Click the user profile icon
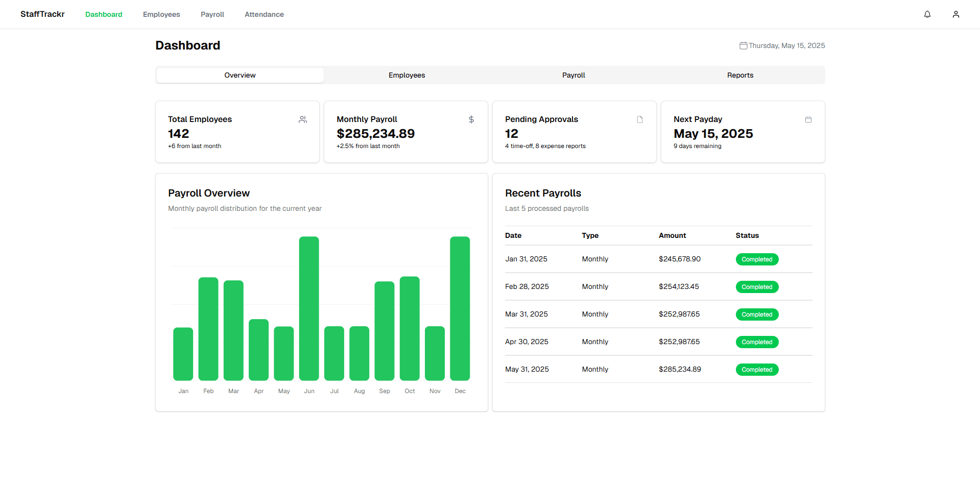 (x=955, y=14)
